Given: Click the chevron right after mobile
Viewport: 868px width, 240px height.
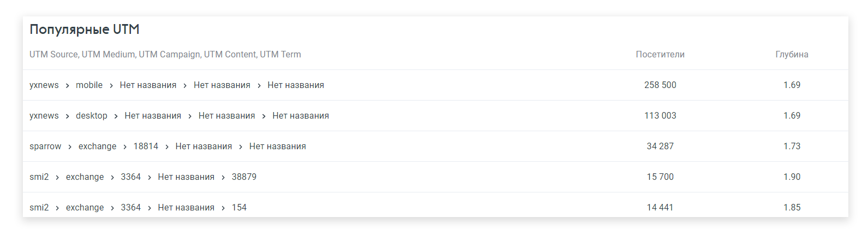Looking at the screenshot, I should click(x=111, y=86).
